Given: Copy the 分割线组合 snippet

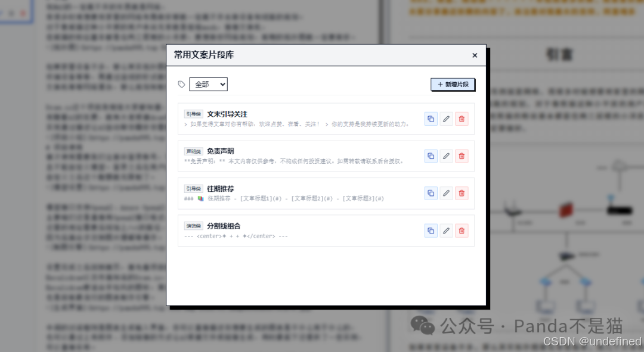Looking at the screenshot, I should point(431,230).
